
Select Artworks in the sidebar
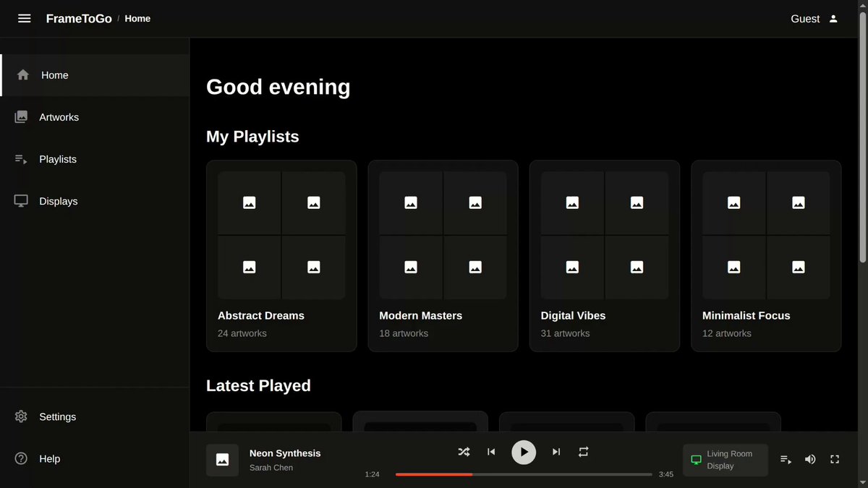click(x=95, y=117)
